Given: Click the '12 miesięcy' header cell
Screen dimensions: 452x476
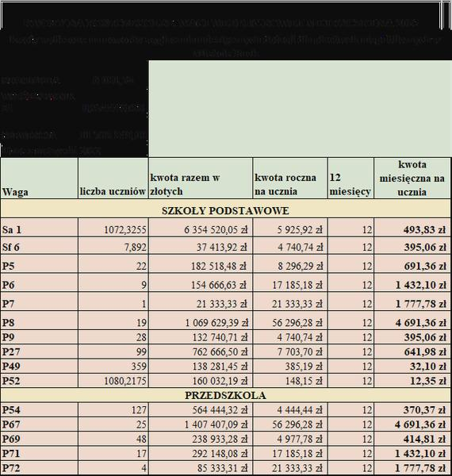Looking at the screenshot, I should coord(350,178).
